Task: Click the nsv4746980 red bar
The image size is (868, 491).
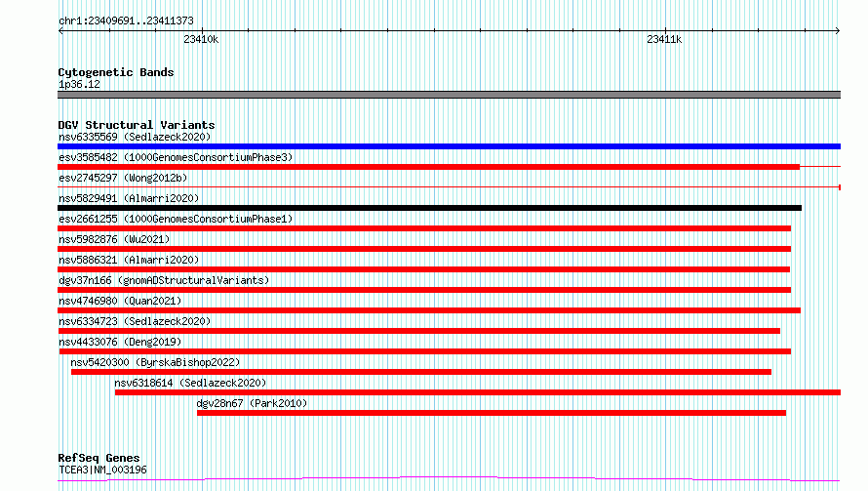Action: point(429,310)
